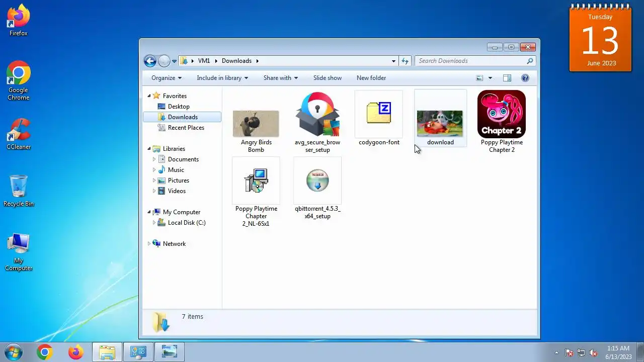Viewport: 644px width, 362px height.
Task: Open the Windows Start button
Action: tap(14, 352)
